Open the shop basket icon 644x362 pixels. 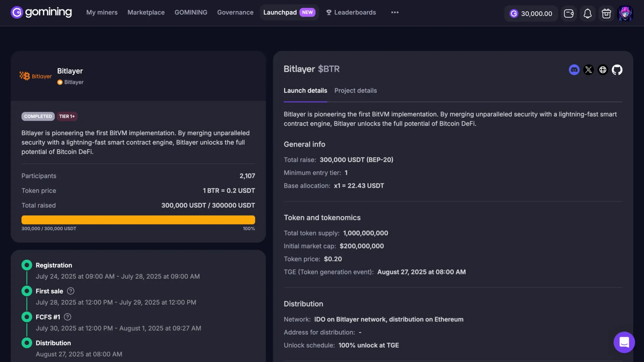tap(606, 14)
